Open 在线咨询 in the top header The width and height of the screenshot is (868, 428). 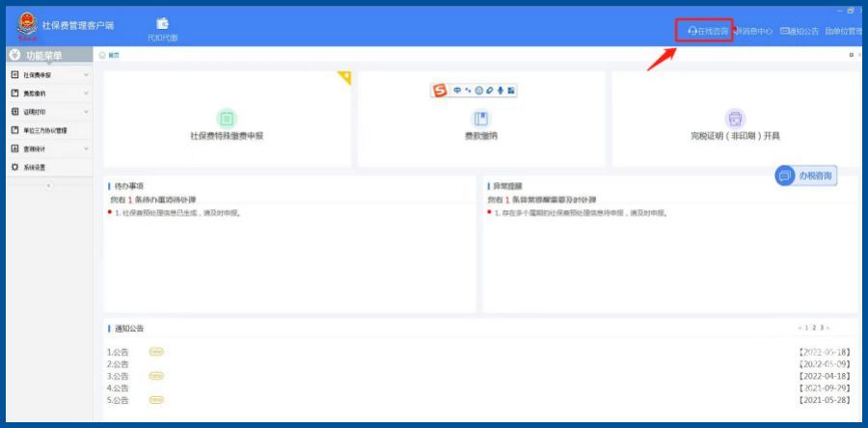tap(709, 31)
